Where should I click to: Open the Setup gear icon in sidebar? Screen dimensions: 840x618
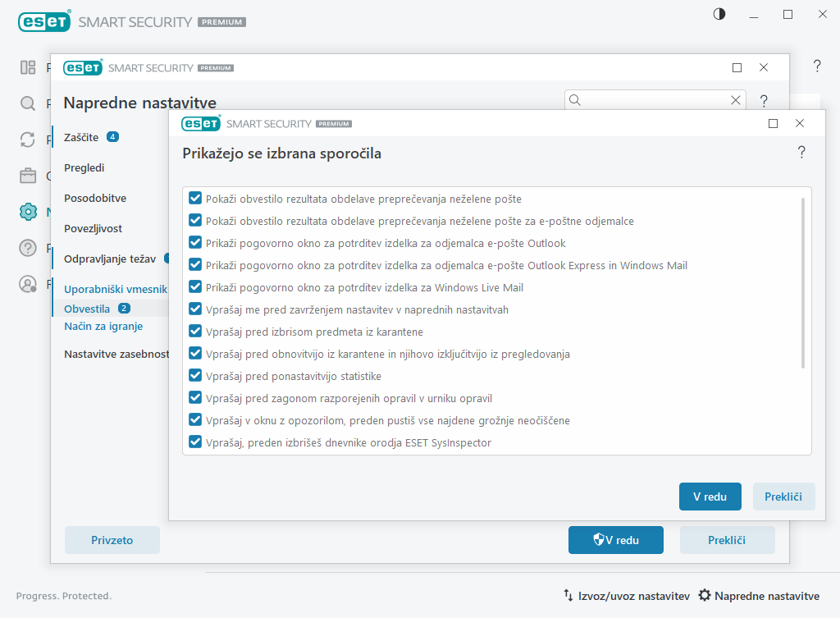coord(29,211)
